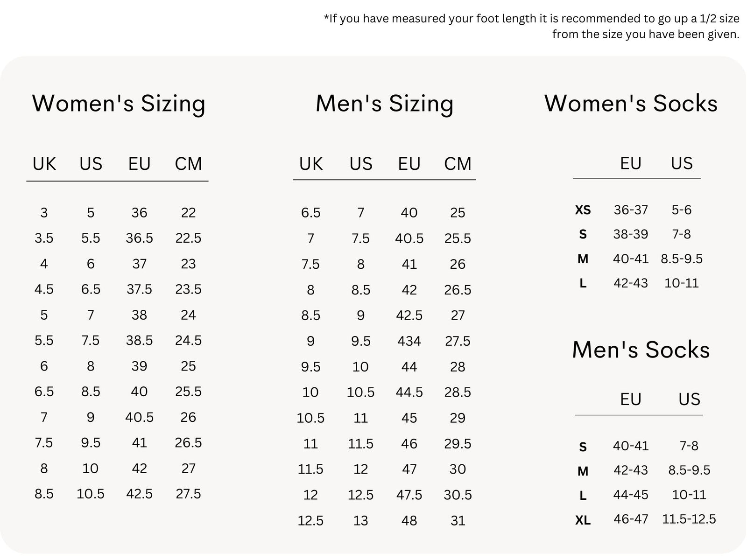Viewport: 747px width, 560px height.
Task: Click the US header in Men's Socks table
Action: click(x=689, y=399)
